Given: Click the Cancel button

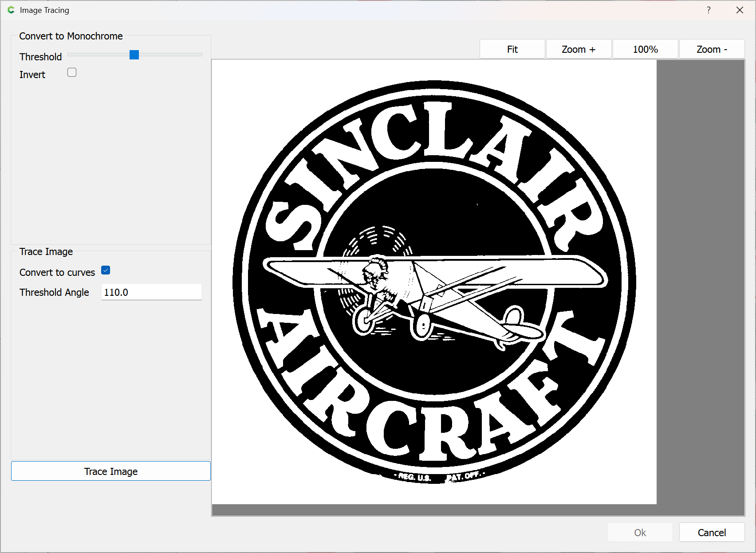Looking at the screenshot, I should 712,532.
